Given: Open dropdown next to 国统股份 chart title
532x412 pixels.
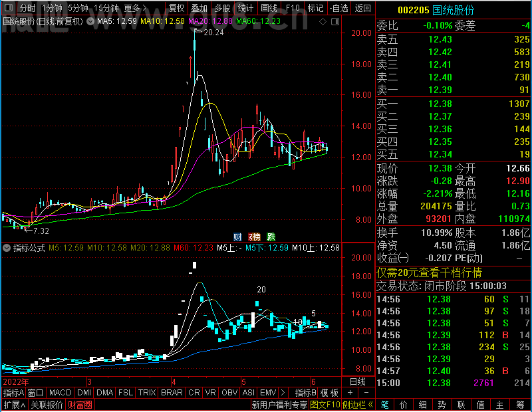Looking at the screenshot, I should pos(90,21).
